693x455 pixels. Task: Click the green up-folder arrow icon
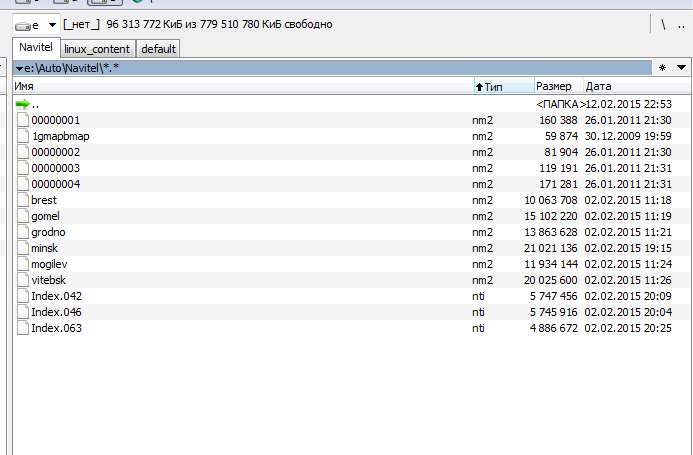click(x=23, y=104)
